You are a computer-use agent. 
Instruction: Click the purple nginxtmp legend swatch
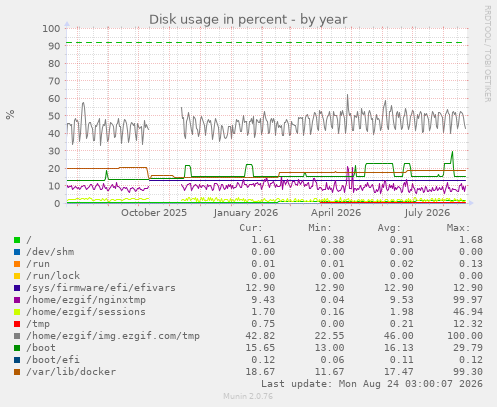(17, 300)
